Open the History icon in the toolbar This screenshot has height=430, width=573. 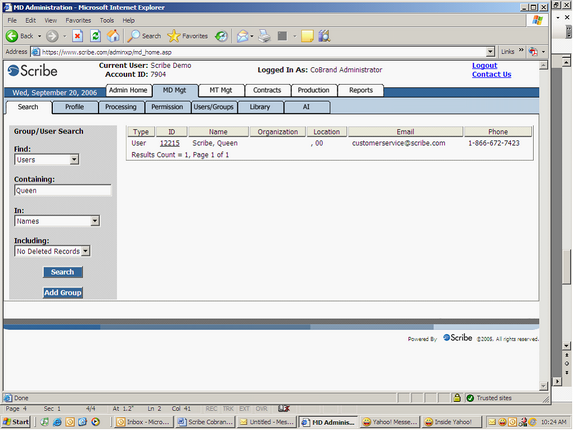pos(221,36)
